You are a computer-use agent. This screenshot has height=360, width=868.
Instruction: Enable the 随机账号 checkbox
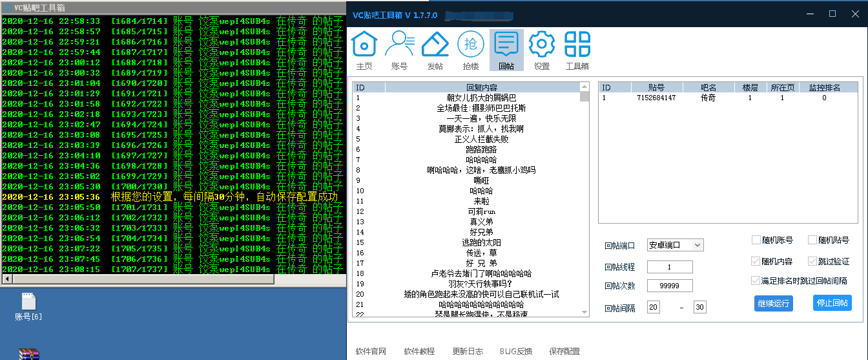[756, 240]
